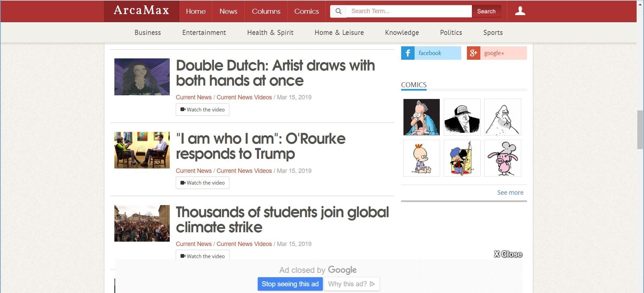Open the pointy-headed sketch comic thumbnail

[x=503, y=117]
